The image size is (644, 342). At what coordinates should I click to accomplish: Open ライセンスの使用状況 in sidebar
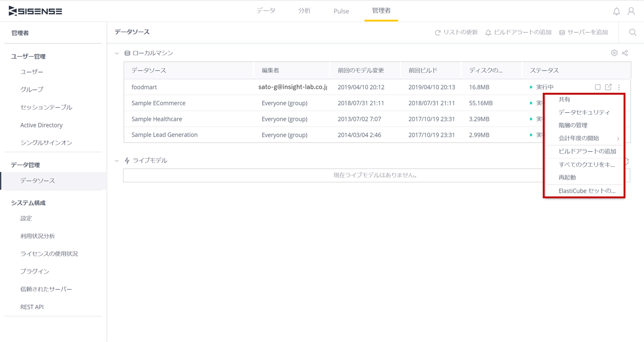49,254
